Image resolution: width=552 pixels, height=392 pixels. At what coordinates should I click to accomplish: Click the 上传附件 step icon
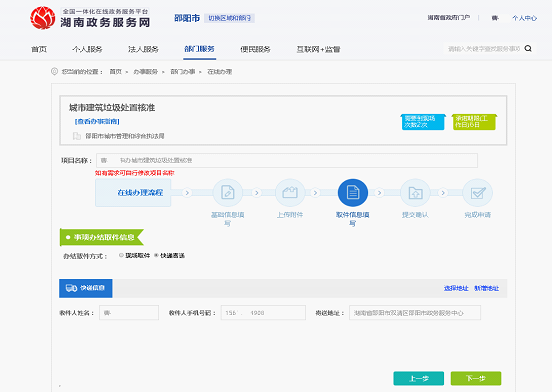(x=290, y=192)
